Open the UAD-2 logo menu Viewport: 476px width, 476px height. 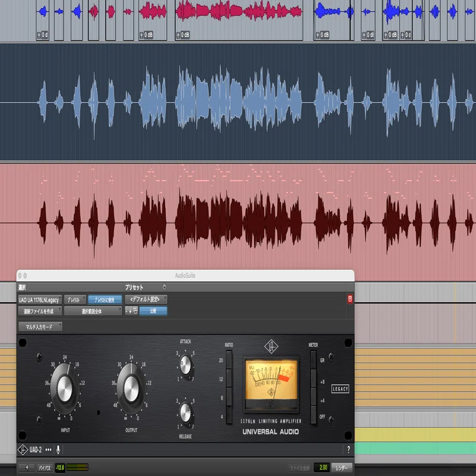(23, 450)
